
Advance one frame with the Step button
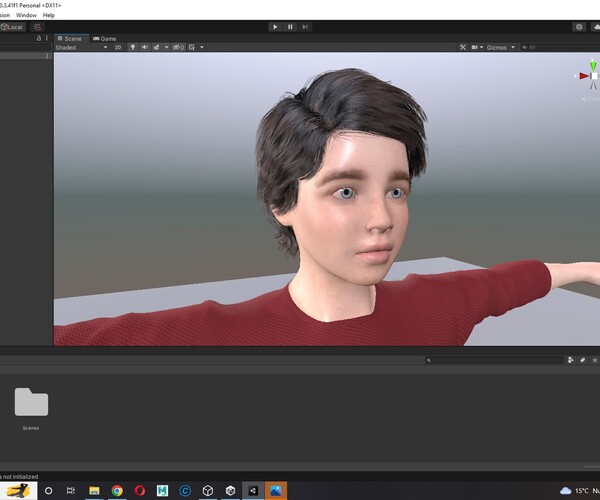[305, 27]
